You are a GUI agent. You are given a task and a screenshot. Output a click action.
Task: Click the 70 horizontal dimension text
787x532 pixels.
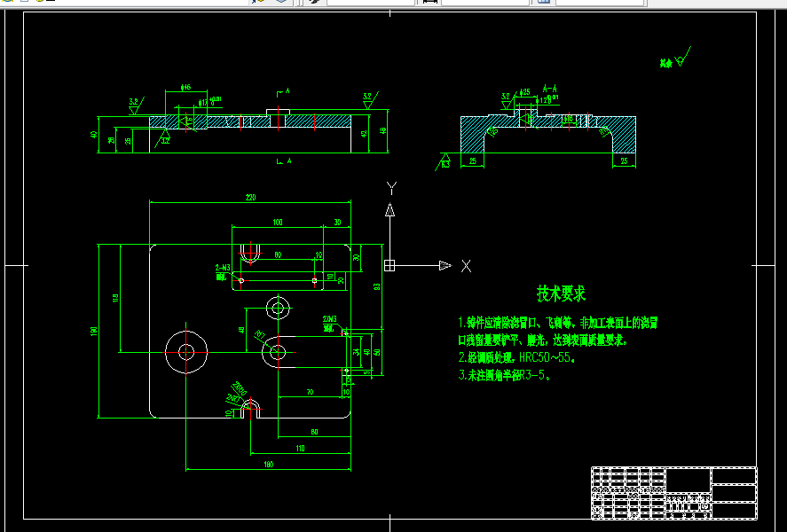[x=310, y=392]
